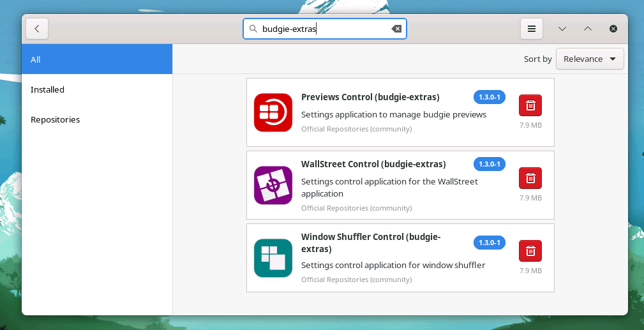Click Previews Control version 1.3.0-1 badge
The height and width of the screenshot is (330, 644).
pos(489,97)
